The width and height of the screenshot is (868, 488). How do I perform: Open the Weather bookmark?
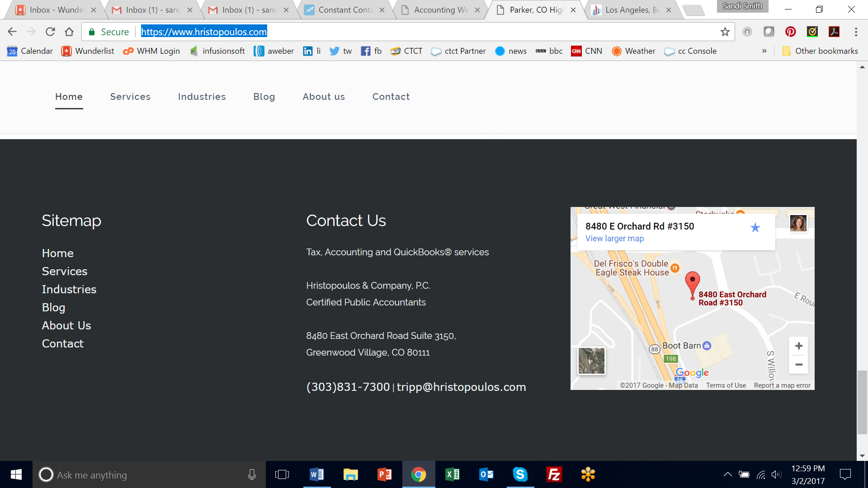tap(633, 51)
